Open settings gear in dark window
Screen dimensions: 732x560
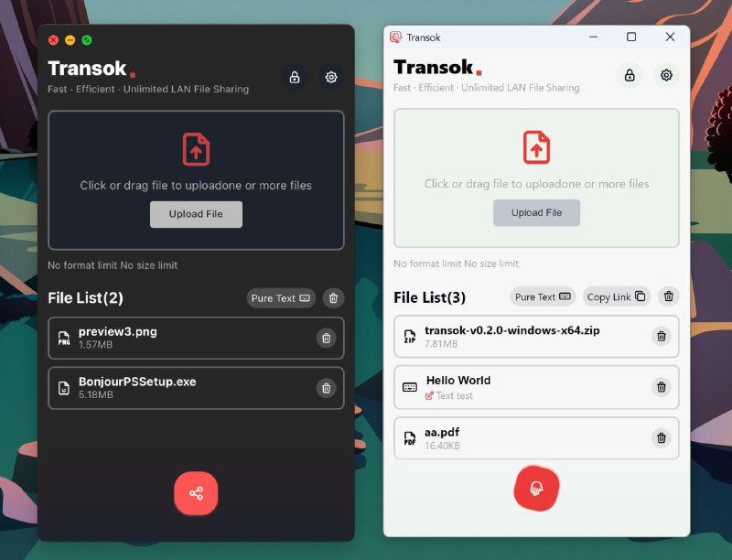point(331,78)
